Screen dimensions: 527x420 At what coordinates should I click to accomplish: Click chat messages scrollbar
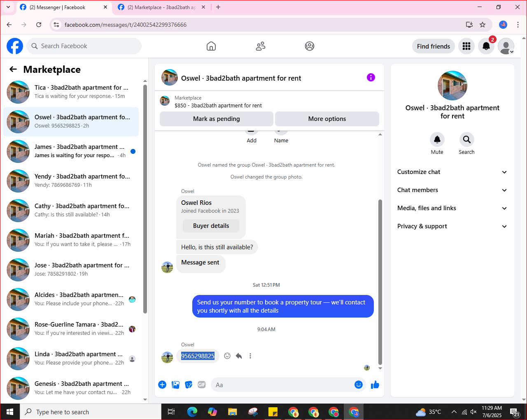[x=380, y=282]
